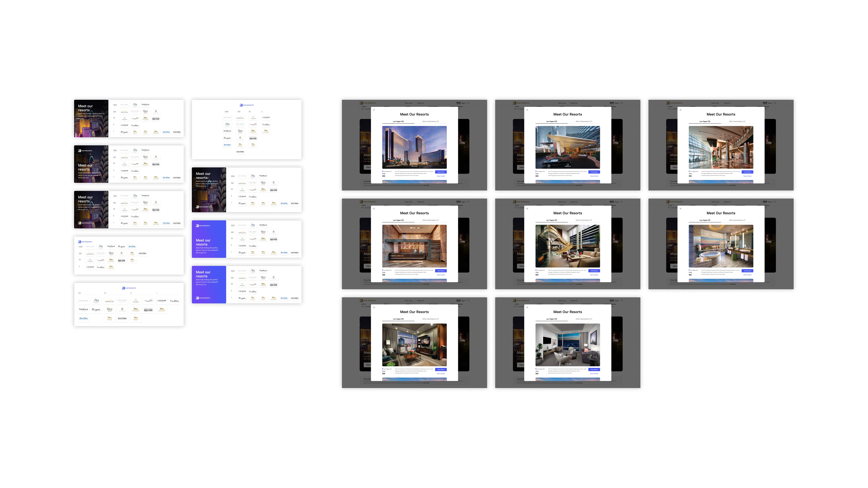Select MGM Grand Detroit logo in column-layout board
868x488 pixels.
266,131
